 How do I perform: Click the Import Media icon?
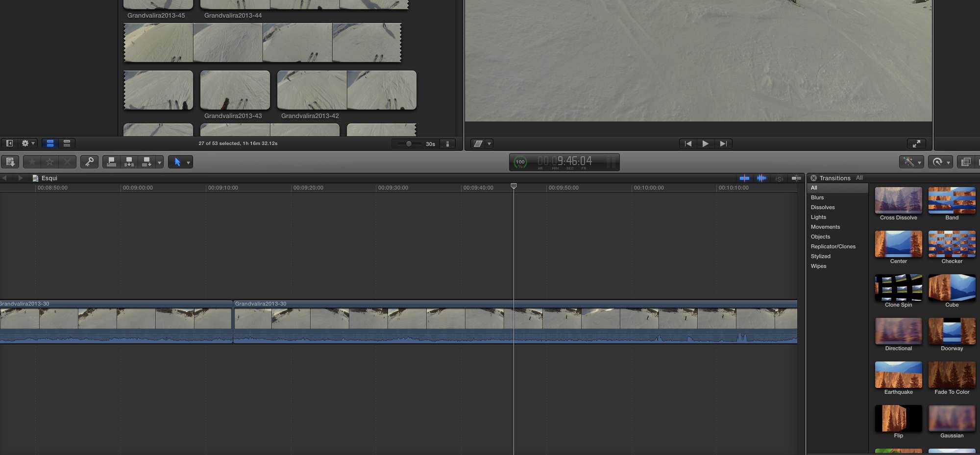click(10, 162)
